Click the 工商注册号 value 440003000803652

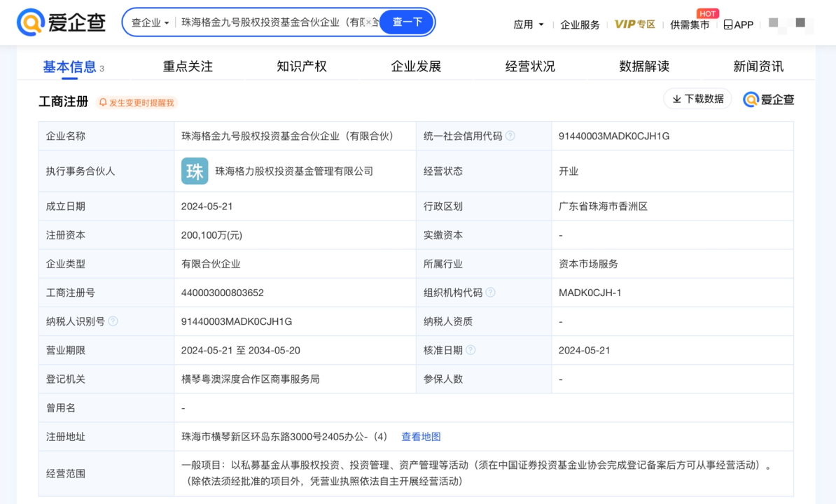(x=223, y=293)
